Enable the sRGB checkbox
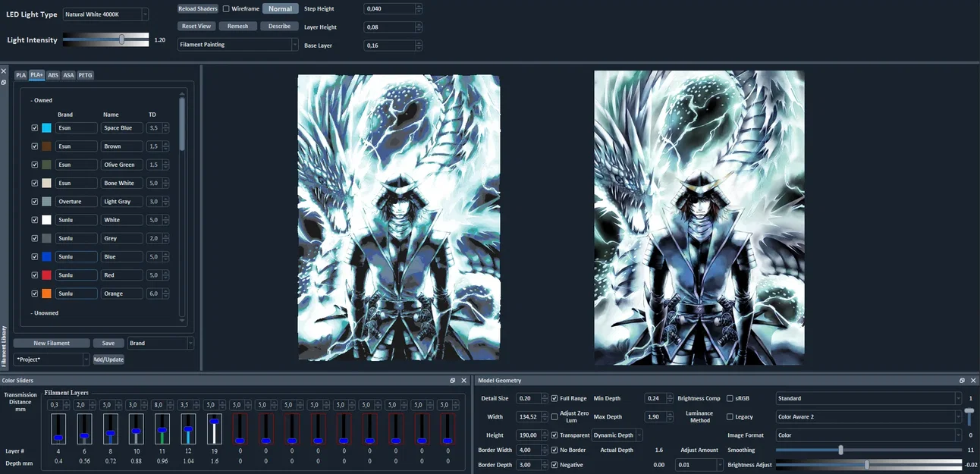Viewport: 980px width, 474px height. (730, 398)
